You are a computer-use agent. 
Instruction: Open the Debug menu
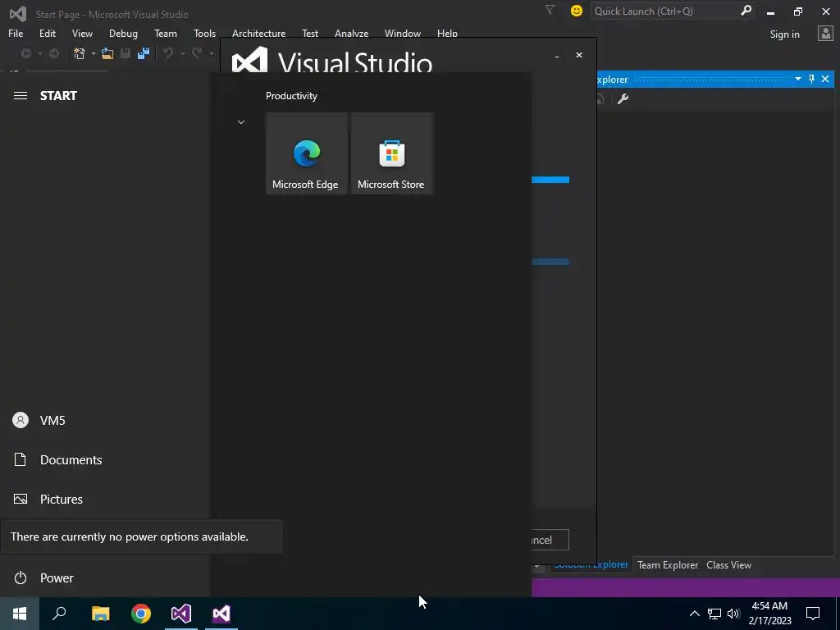click(x=123, y=33)
